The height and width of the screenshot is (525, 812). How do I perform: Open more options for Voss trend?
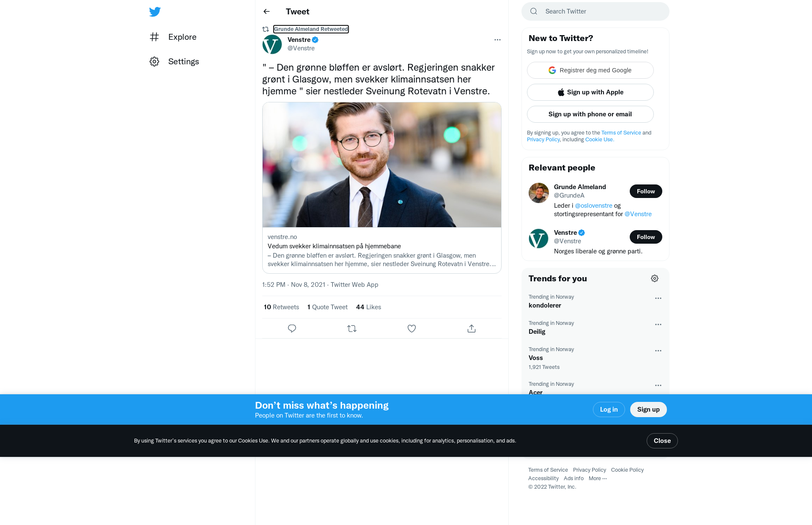click(x=658, y=351)
